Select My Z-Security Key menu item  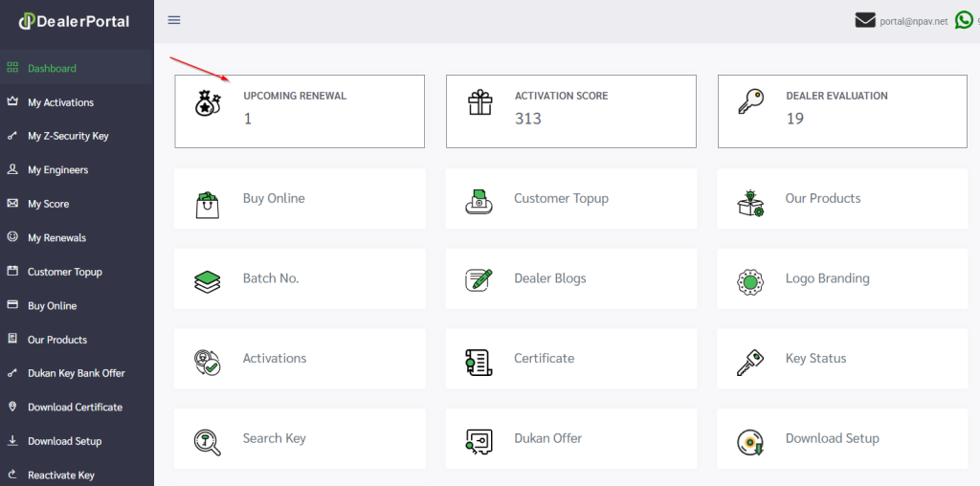click(68, 136)
